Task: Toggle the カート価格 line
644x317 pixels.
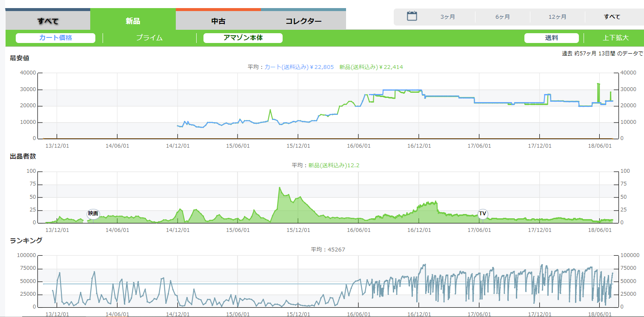Action: [55, 38]
